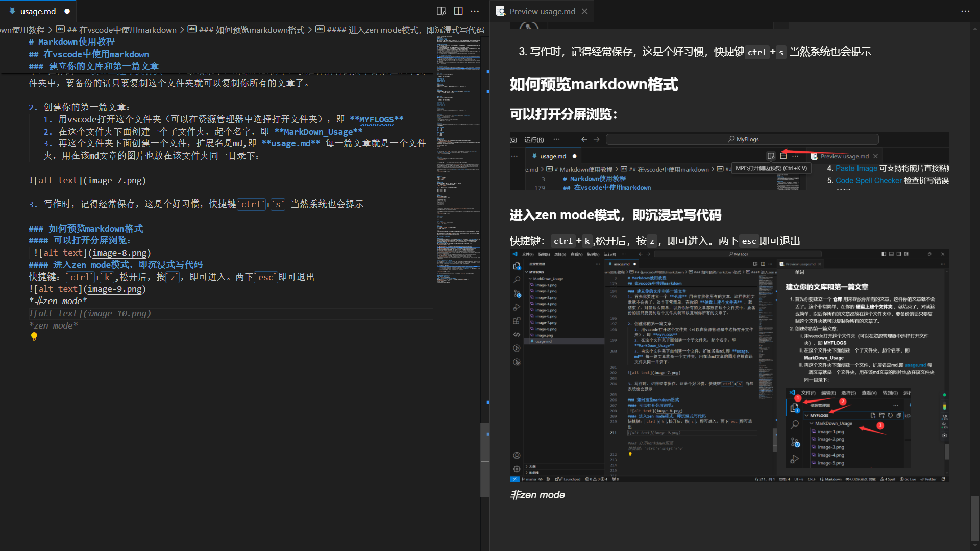
Task: Click preview heading '进入zen mode模式，即沉浸式写代码'
Action: coord(616,215)
